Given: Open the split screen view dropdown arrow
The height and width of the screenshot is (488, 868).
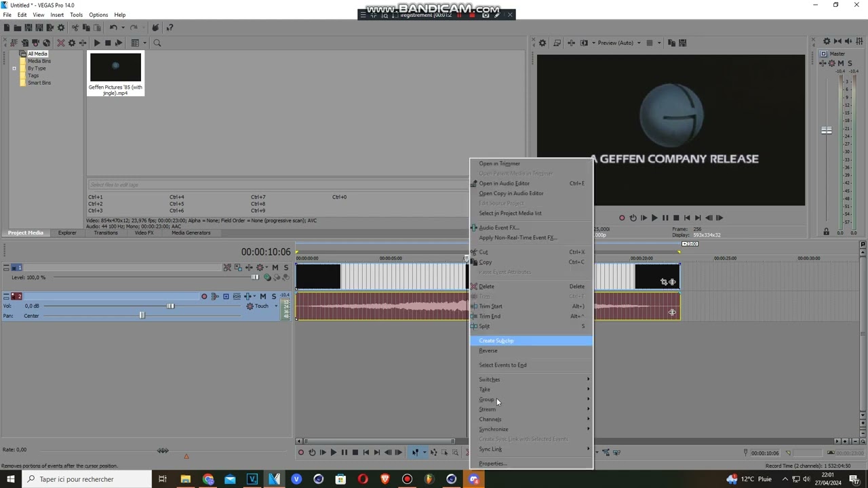Looking at the screenshot, I should [593, 43].
